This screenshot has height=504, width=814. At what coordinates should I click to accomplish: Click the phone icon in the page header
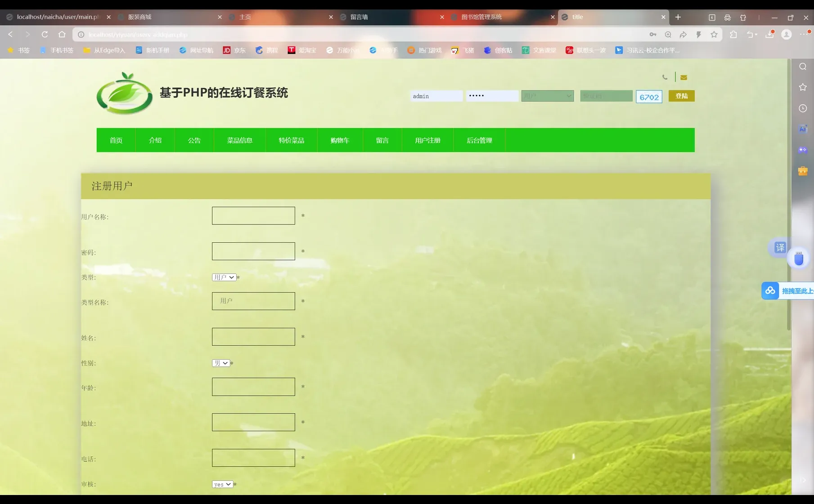click(665, 77)
